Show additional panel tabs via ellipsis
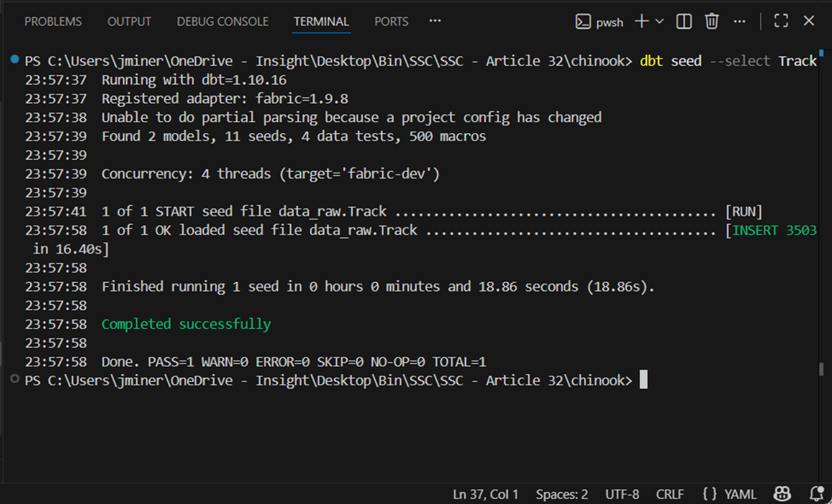 (435, 21)
